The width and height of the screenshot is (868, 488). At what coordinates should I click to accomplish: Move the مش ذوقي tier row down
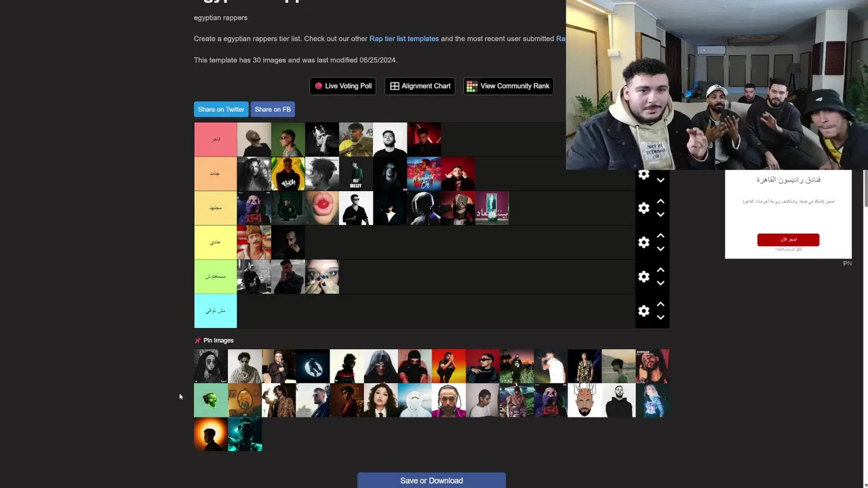660,317
